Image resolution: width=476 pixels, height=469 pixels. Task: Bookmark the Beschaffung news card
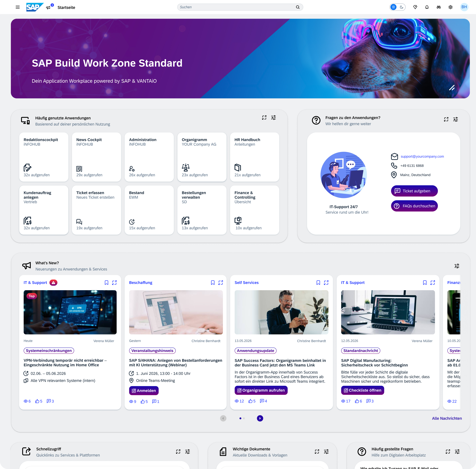(213, 283)
